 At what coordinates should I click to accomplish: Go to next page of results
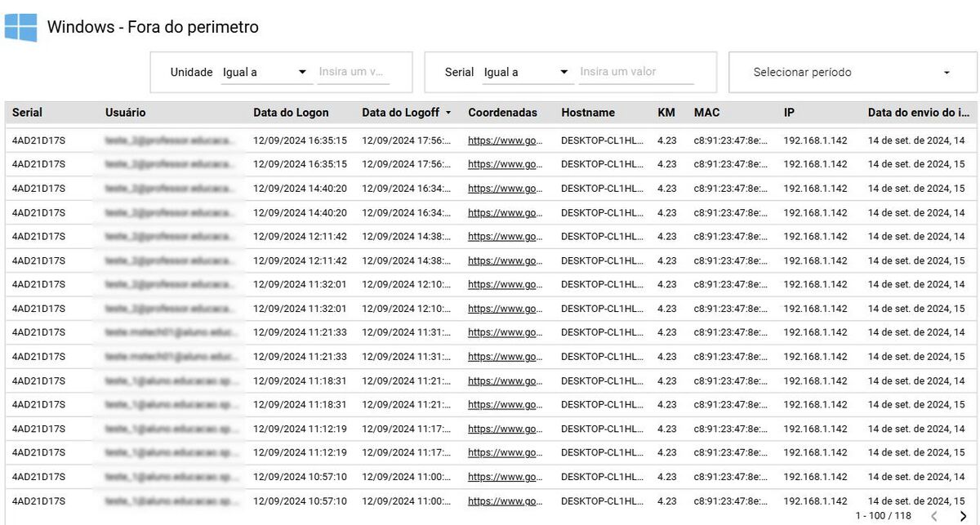(x=963, y=515)
